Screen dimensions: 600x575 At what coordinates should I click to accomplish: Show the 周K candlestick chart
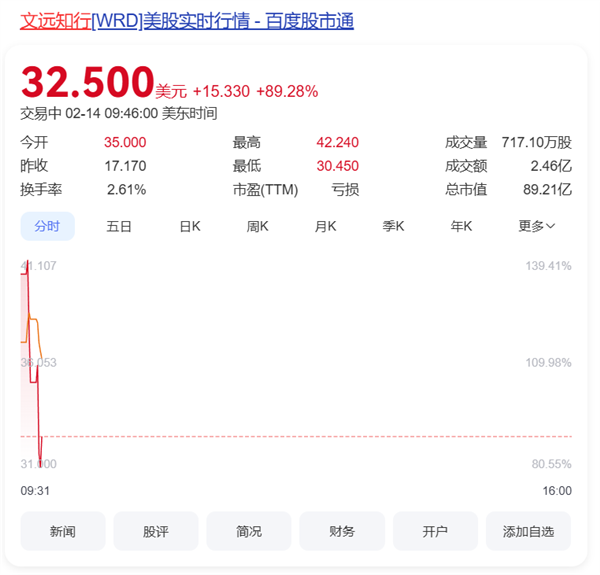tap(258, 226)
